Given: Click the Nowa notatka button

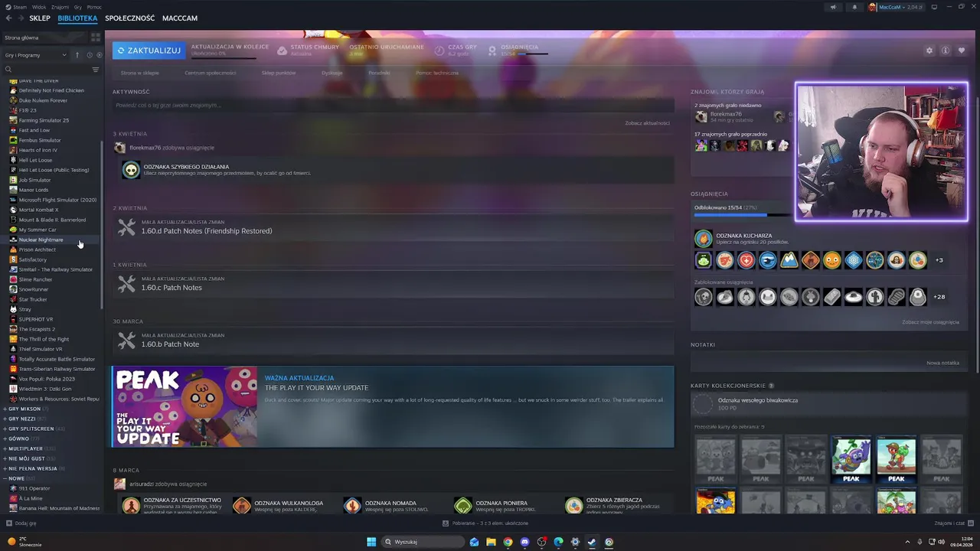Looking at the screenshot, I should coord(942,363).
